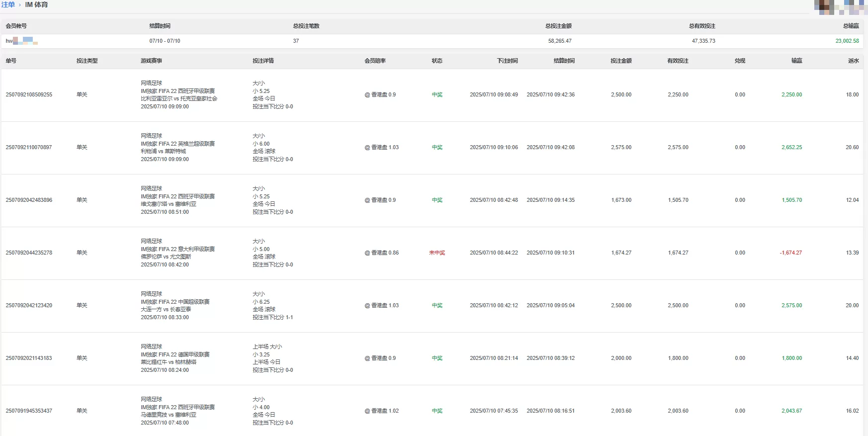
Task: Click the 输赢 column header
Action: pyautogui.click(x=796, y=61)
